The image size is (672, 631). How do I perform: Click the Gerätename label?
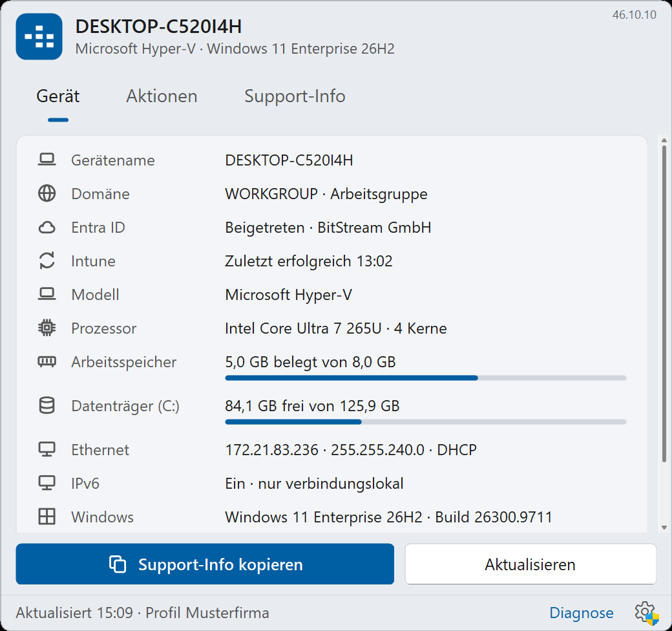pyautogui.click(x=113, y=160)
